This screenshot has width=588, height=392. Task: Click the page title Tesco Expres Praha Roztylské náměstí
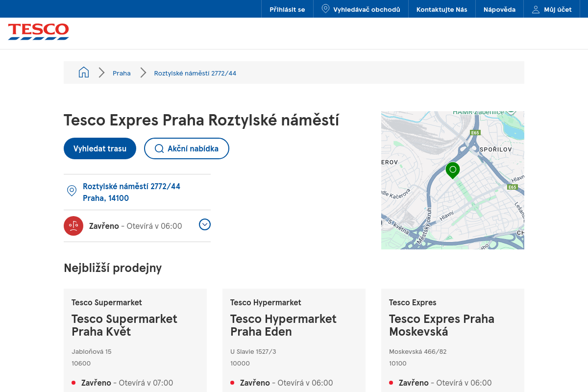pos(201,120)
